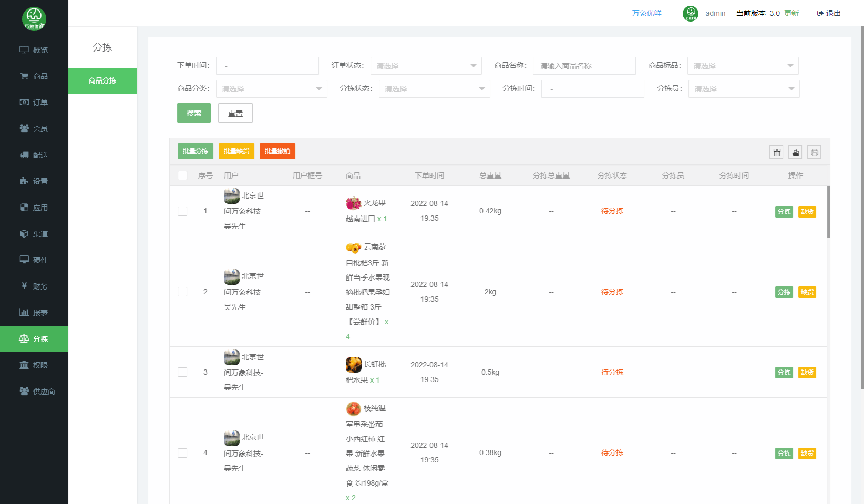Viewport: 864px width, 504px height.
Task: Toggle the select-all checkbox in table header
Action: pos(182,176)
